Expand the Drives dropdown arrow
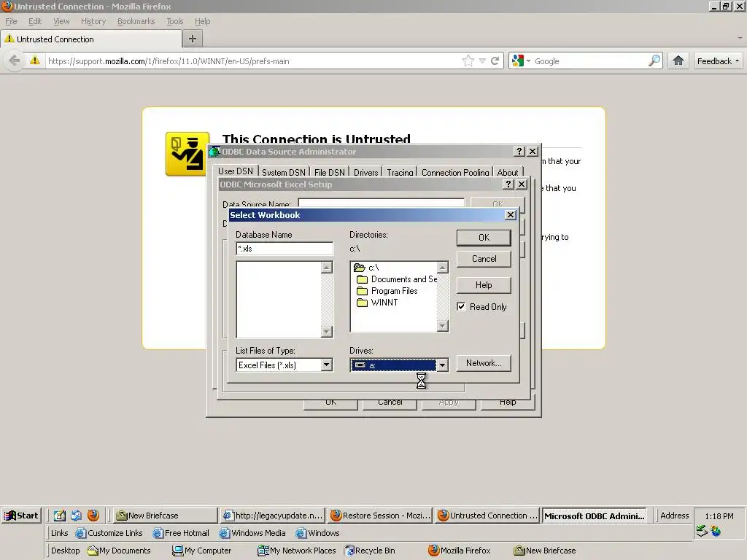Image resolution: width=747 pixels, height=560 pixels. (x=443, y=365)
